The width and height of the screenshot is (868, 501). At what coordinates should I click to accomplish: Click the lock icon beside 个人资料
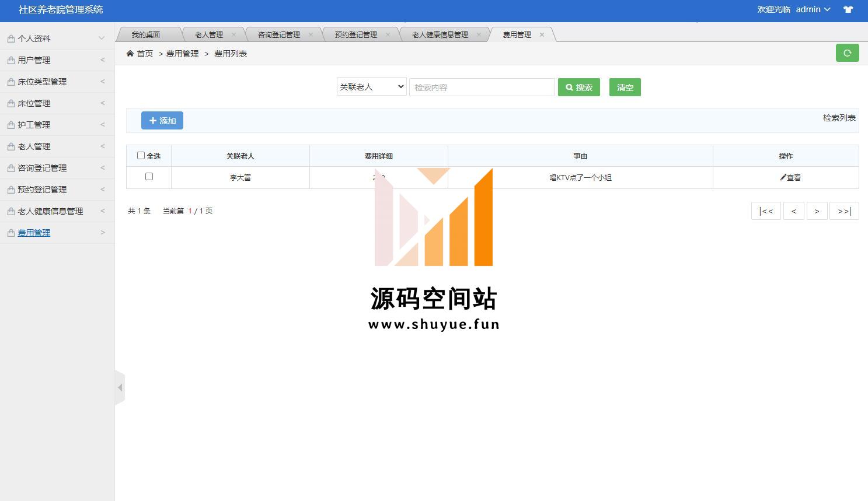coord(11,38)
